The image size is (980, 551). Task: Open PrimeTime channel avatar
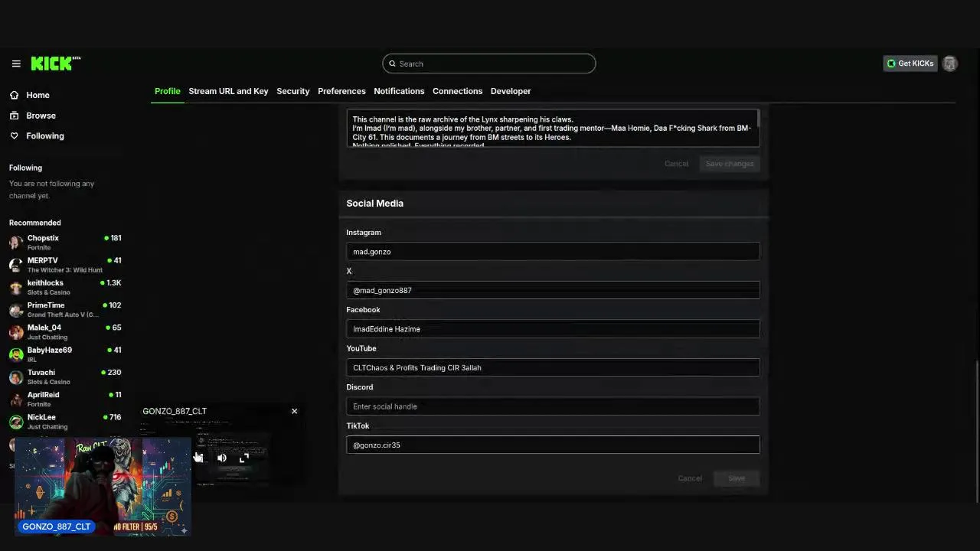pyautogui.click(x=16, y=309)
